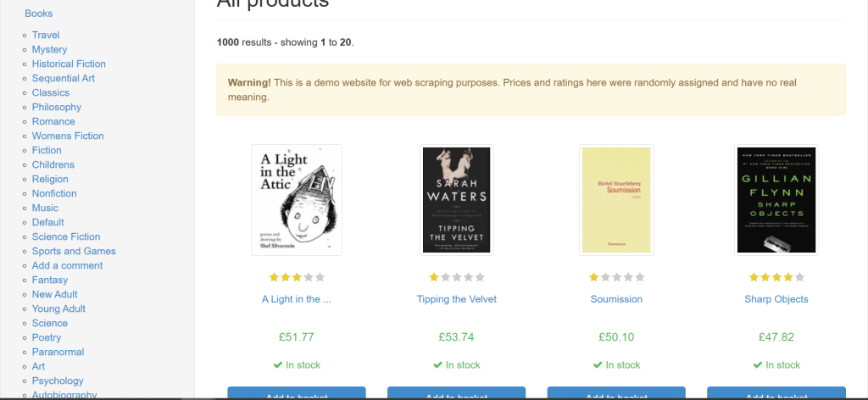Add Sharp Objects to basket
Viewport: 868px width, 400px height.
[x=776, y=394]
